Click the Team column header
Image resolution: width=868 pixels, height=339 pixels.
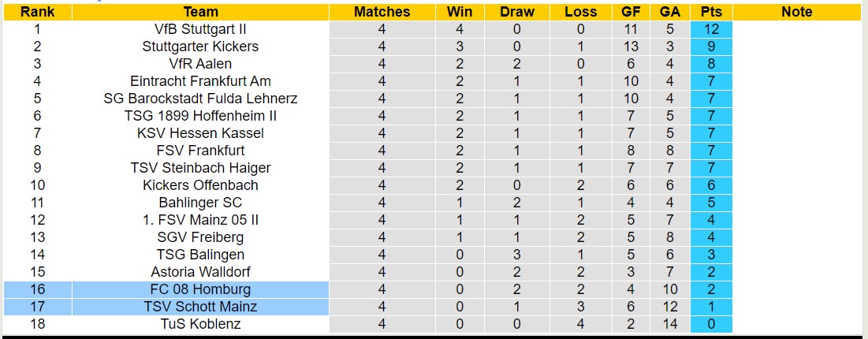[200, 12]
